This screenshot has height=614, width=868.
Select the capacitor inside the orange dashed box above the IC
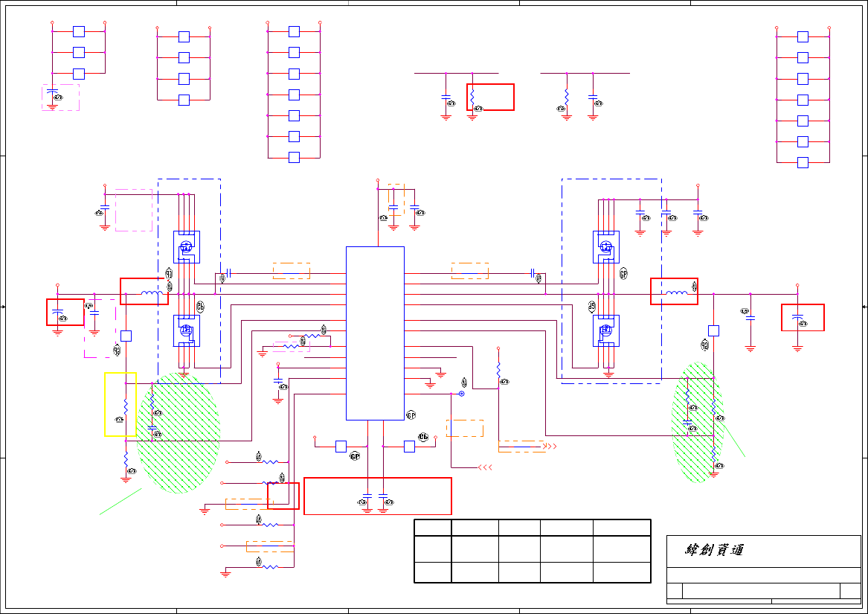393,207
